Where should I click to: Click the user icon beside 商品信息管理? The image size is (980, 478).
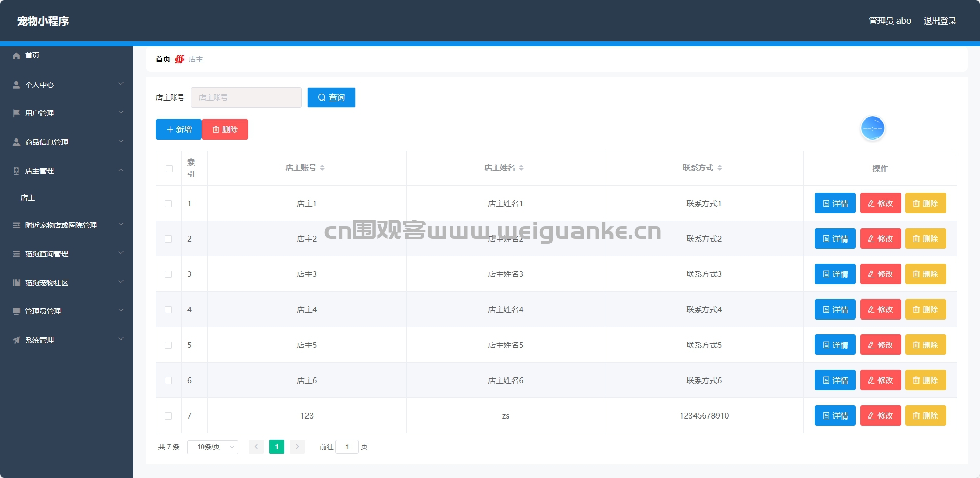click(16, 142)
